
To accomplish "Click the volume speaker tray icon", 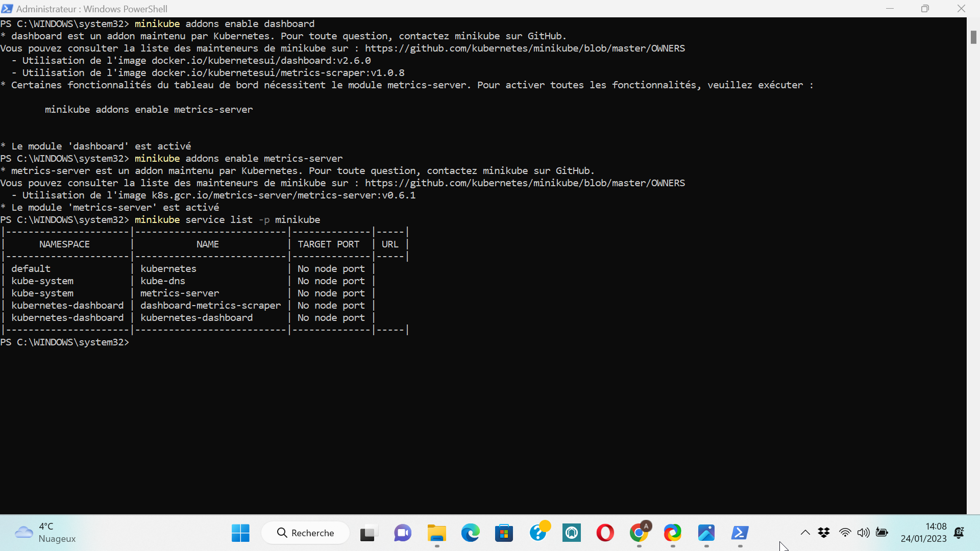I will [864, 533].
